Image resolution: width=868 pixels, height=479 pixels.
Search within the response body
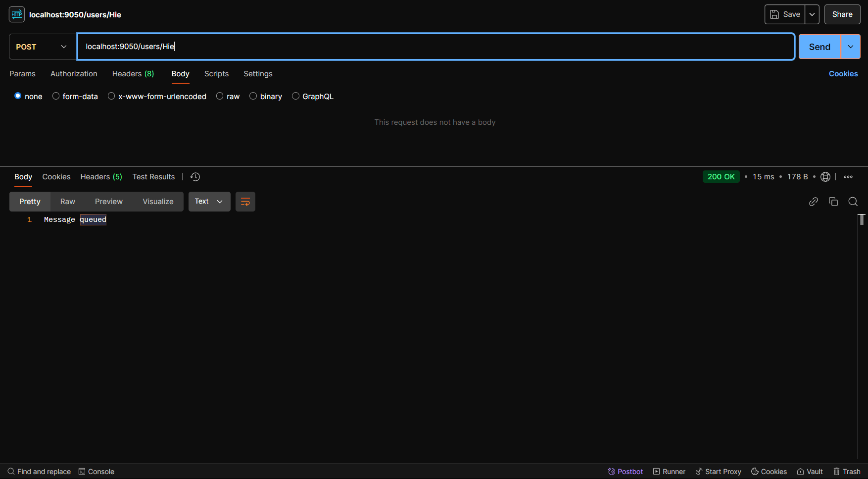click(853, 202)
